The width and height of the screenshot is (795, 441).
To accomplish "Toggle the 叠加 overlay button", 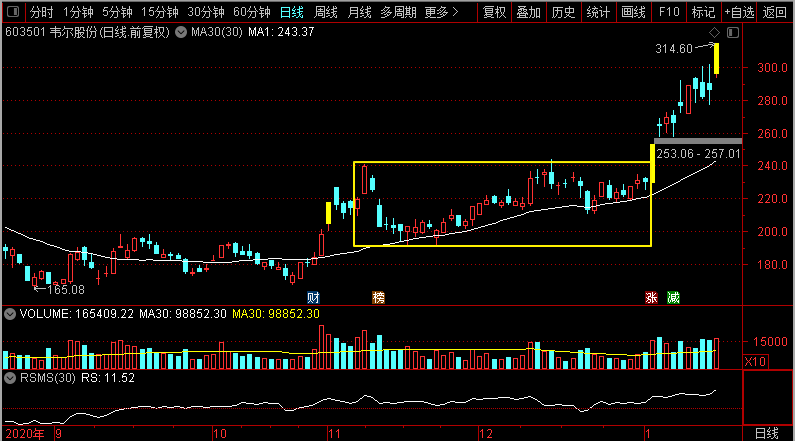I will [529, 13].
